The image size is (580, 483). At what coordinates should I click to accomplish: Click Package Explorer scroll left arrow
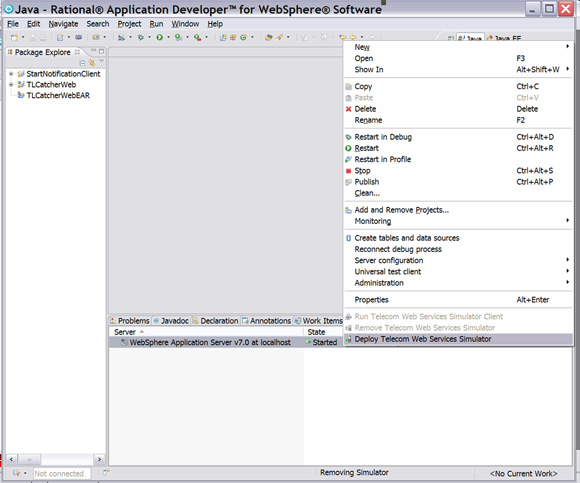tap(11, 459)
